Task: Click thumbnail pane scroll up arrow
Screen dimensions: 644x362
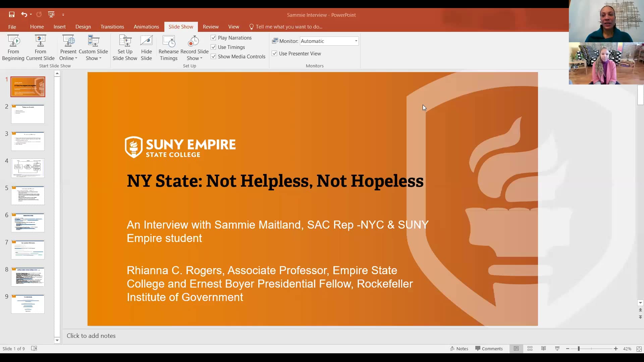Action: [x=57, y=73]
